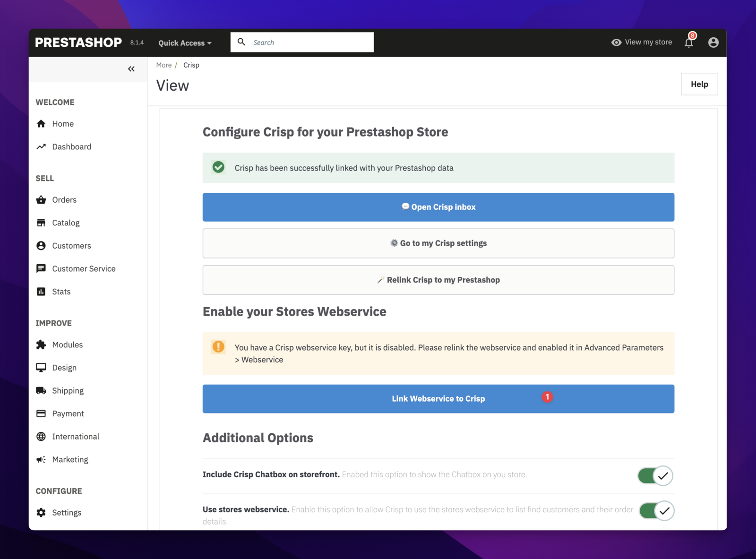This screenshot has width=756, height=559.
Task: Click the International globe icon
Action: point(41,437)
